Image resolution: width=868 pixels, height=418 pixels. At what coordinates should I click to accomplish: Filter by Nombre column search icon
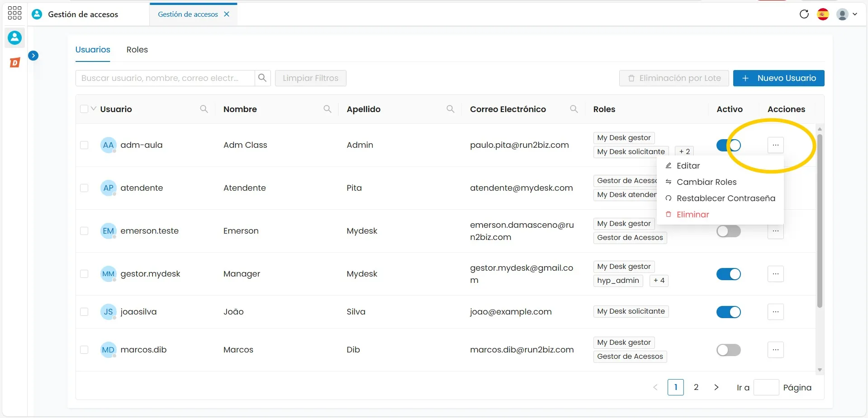pyautogui.click(x=327, y=109)
